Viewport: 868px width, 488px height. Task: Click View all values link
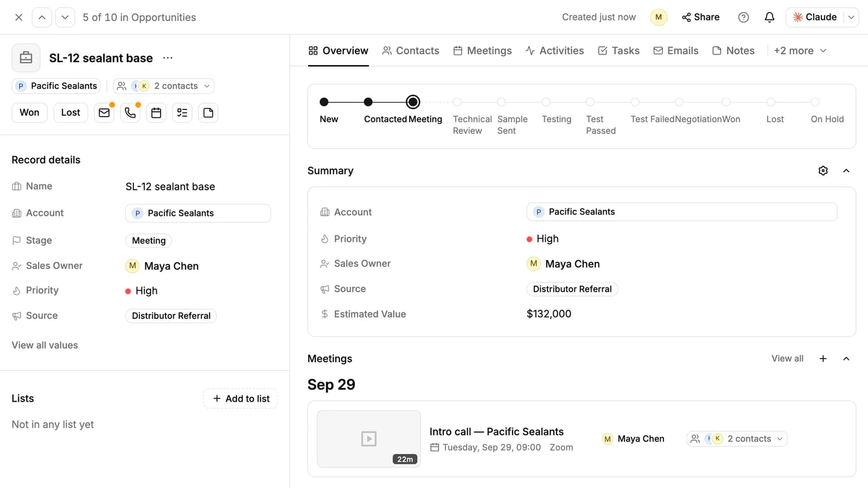tap(45, 345)
